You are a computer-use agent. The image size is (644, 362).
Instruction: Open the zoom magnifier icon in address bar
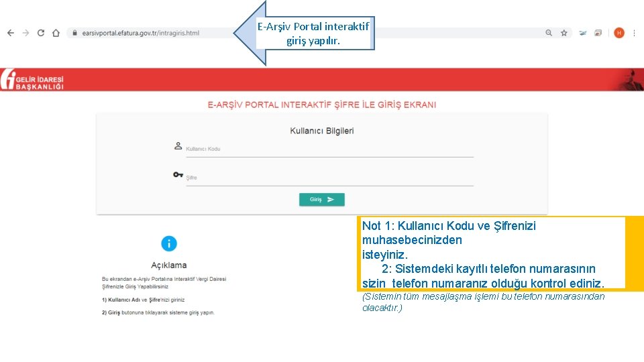549,33
